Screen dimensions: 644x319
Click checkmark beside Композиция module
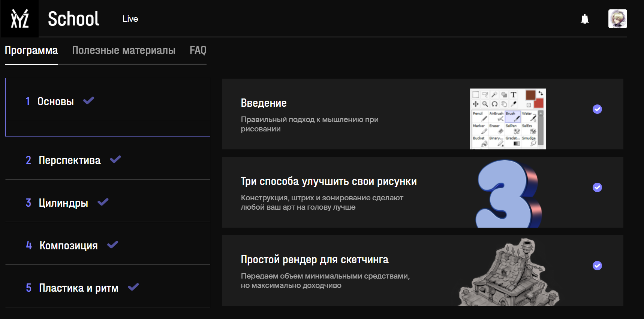[x=112, y=245]
